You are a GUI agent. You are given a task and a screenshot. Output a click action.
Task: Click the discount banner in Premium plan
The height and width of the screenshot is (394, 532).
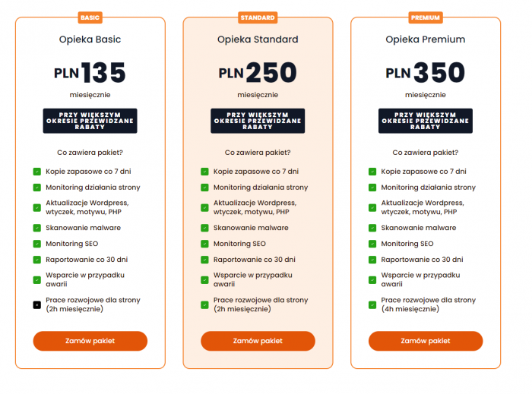coord(426,121)
